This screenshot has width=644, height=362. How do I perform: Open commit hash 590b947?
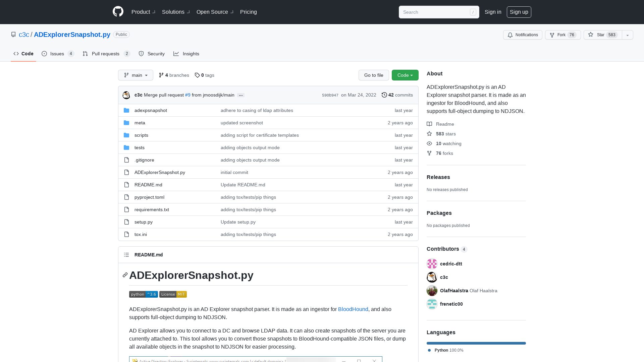tap(330, 95)
